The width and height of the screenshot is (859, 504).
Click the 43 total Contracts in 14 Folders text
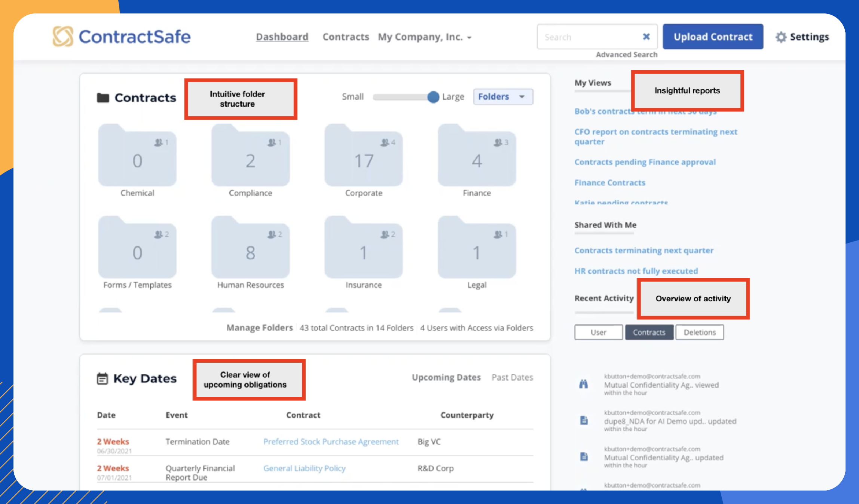click(356, 328)
